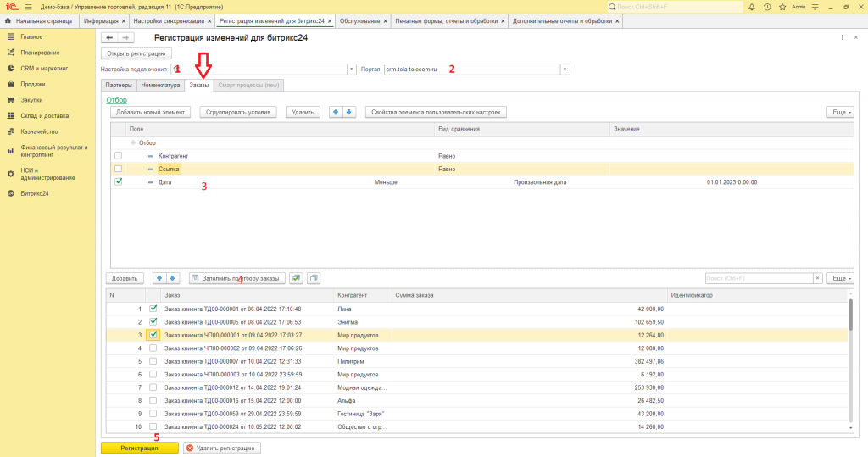Open CRM и маркетинг sidebar section
Screen dimensions: 868x457
click(44, 68)
